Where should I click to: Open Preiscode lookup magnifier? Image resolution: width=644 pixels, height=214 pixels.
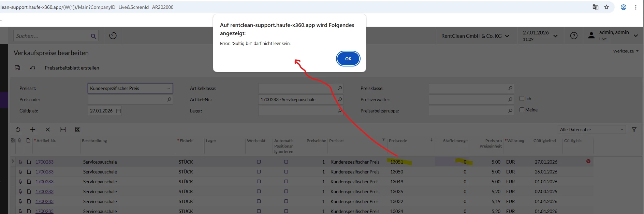click(169, 100)
